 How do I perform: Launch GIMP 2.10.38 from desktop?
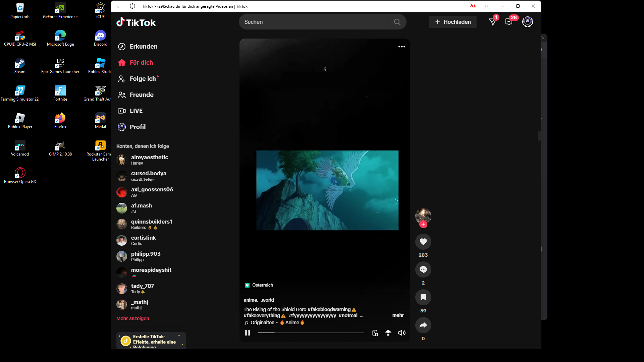60,148
